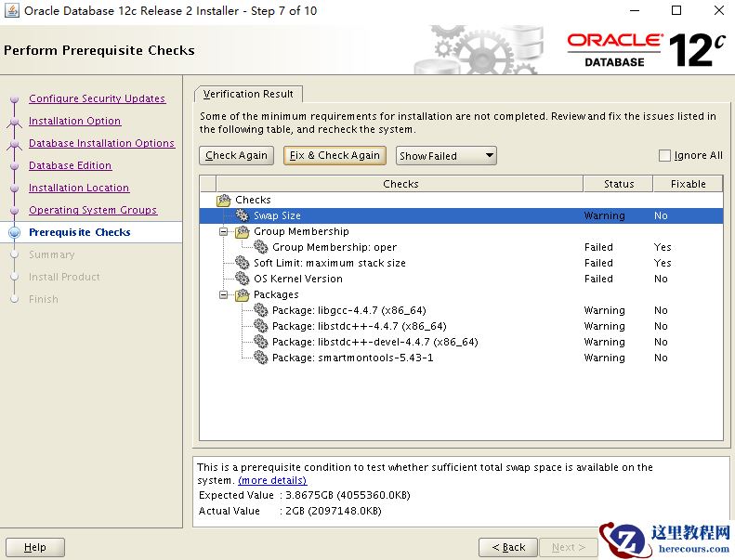Click the Group Membership folder label
Viewport: 735px width, 560px height.
pos(301,231)
